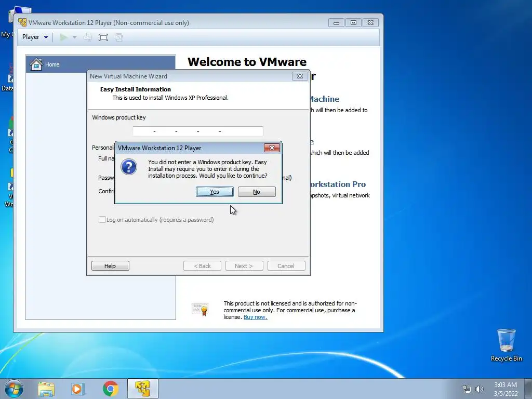The width and height of the screenshot is (532, 399).
Task: Click the Easy Install Information heading
Action: (136, 89)
